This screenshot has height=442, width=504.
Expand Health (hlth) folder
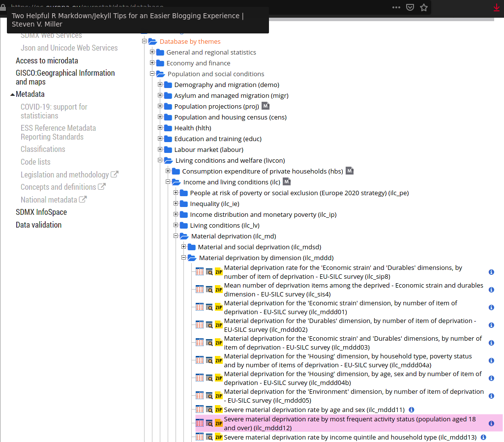pyautogui.click(x=160, y=128)
